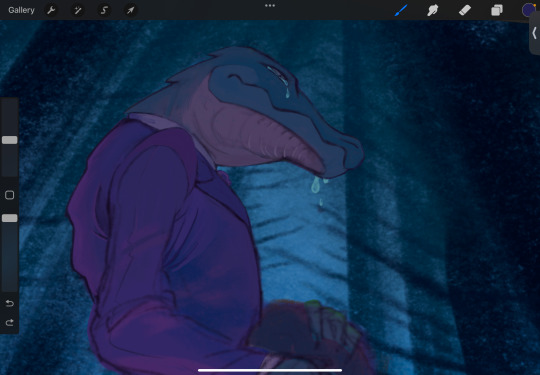The height and width of the screenshot is (375, 540).
Task: Undo the last stroke
Action: [10, 303]
